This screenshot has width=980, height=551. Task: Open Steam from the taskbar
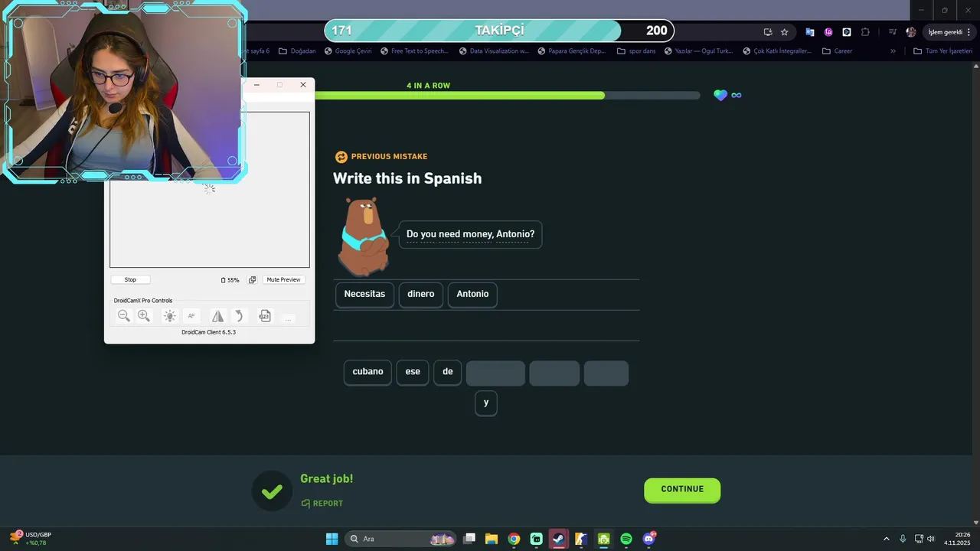(559, 539)
